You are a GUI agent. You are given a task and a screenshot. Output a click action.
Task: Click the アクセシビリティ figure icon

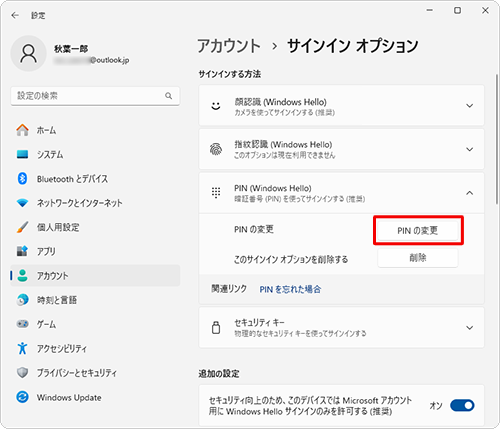click(x=22, y=348)
